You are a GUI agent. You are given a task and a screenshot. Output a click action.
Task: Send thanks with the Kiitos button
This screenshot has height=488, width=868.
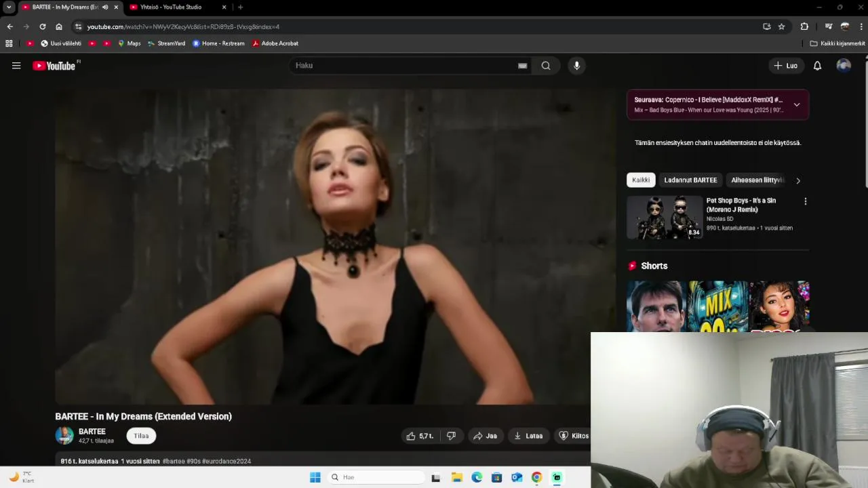point(574,436)
